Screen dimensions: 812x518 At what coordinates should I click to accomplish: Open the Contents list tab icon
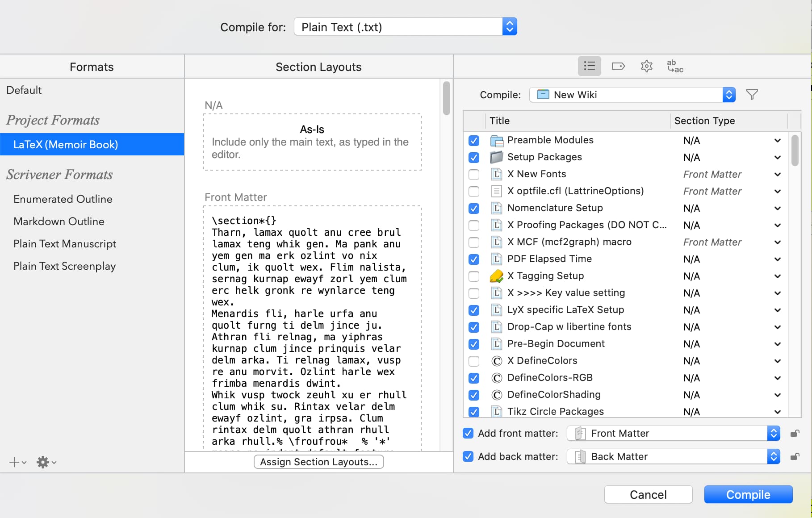click(589, 66)
